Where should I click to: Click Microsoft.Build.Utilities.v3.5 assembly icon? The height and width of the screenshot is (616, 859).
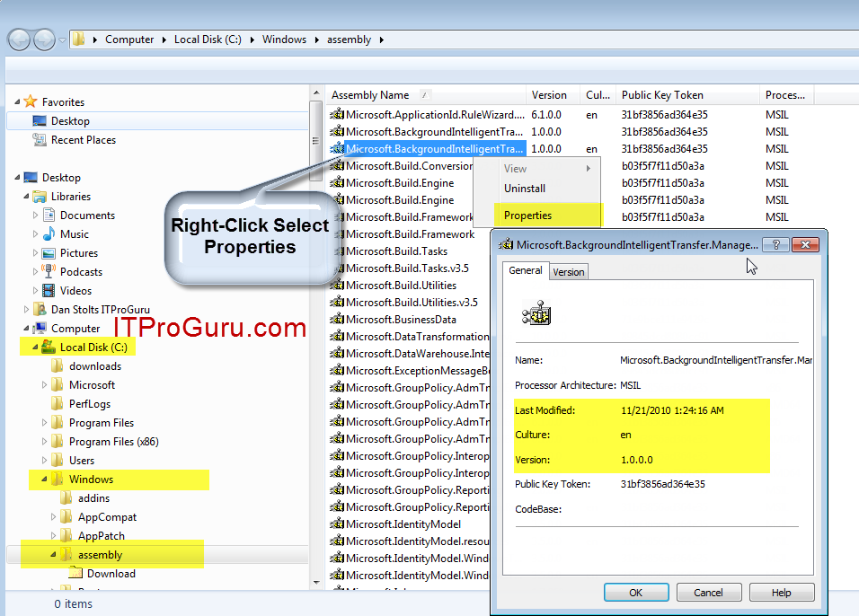tap(337, 302)
